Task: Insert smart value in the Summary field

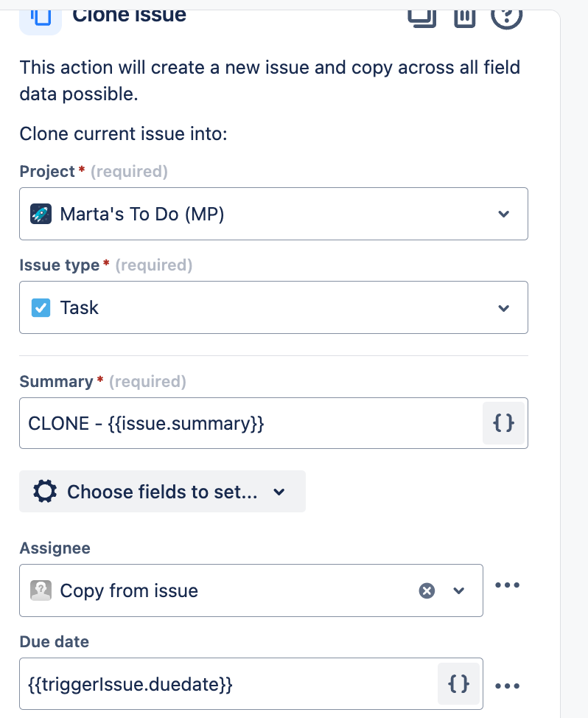Action: pyautogui.click(x=503, y=423)
